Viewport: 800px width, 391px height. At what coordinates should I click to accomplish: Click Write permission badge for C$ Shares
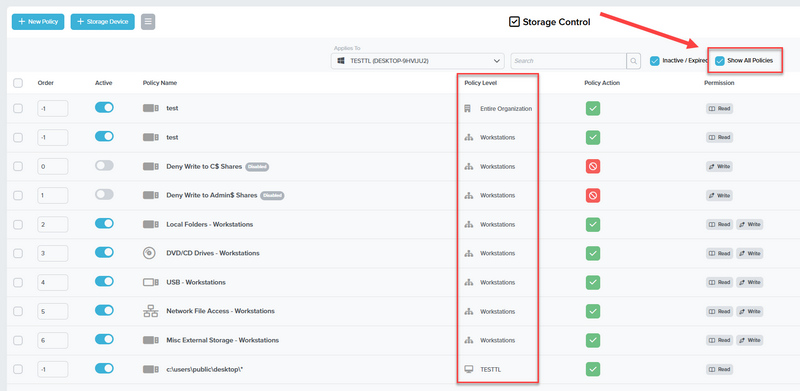pyautogui.click(x=719, y=166)
